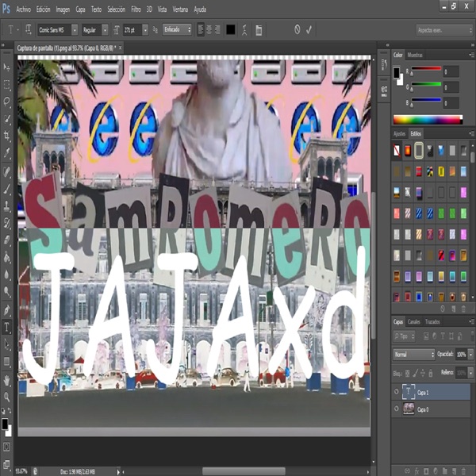Pick a color from the spectrum bar
This screenshot has height=476, width=476.
pos(428,120)
